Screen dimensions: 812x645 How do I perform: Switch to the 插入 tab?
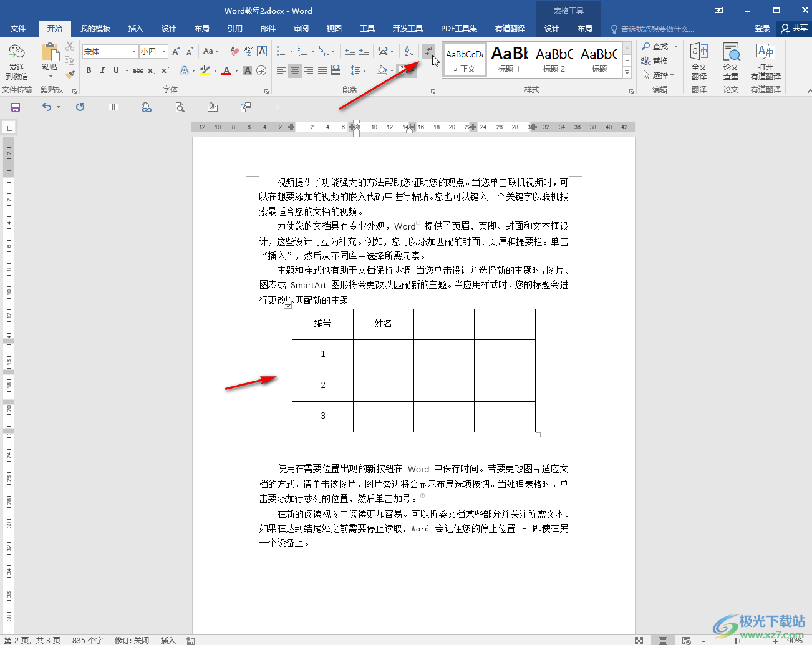(x=135, y=29)
